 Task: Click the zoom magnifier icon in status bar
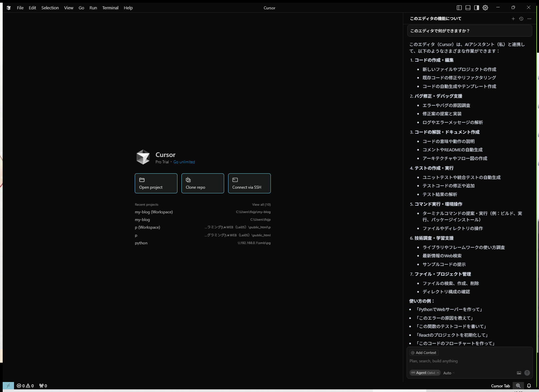[x=518, y=386]
